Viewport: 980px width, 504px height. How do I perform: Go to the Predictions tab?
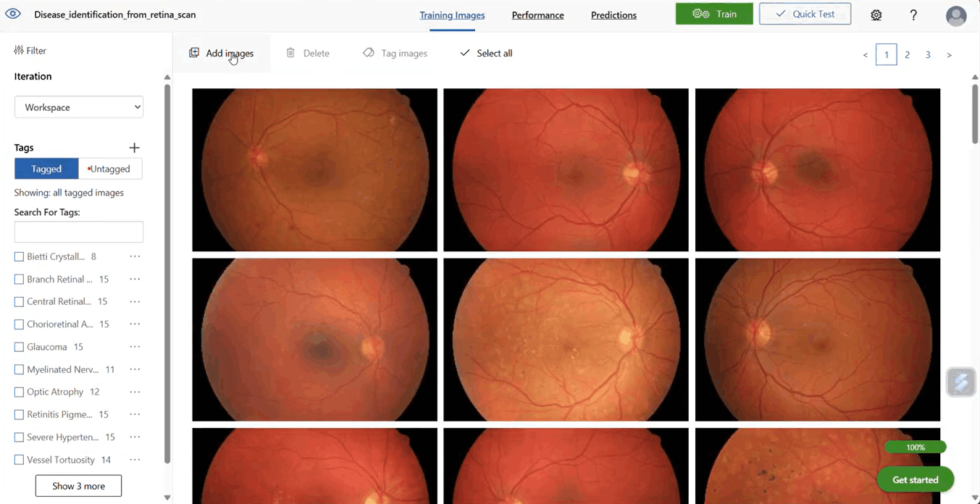click(x=613, y=15)
